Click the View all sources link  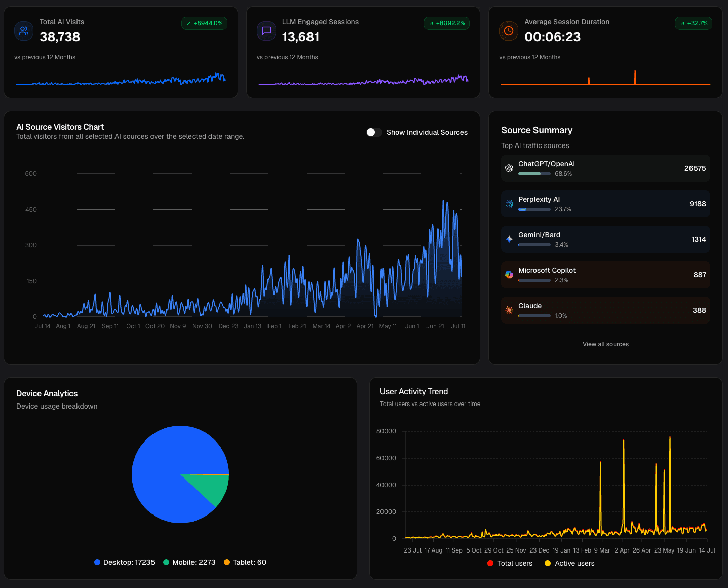(605, 344)
